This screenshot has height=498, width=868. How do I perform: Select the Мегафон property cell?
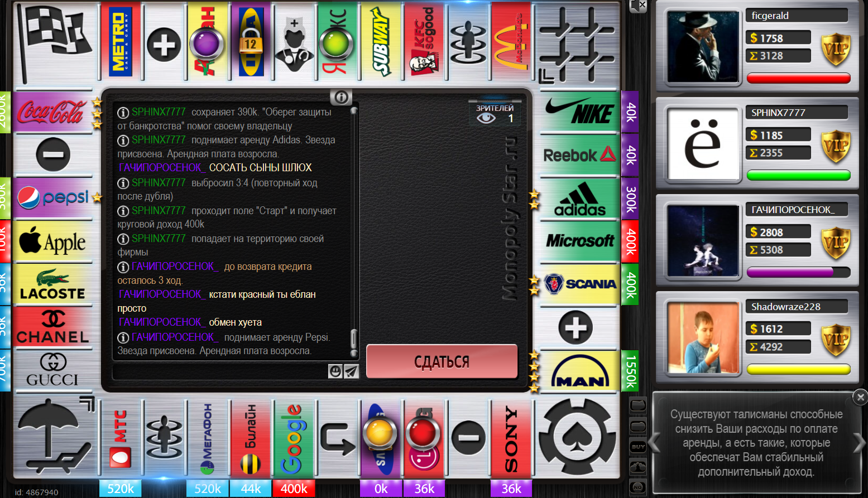(x=208, y=438)
